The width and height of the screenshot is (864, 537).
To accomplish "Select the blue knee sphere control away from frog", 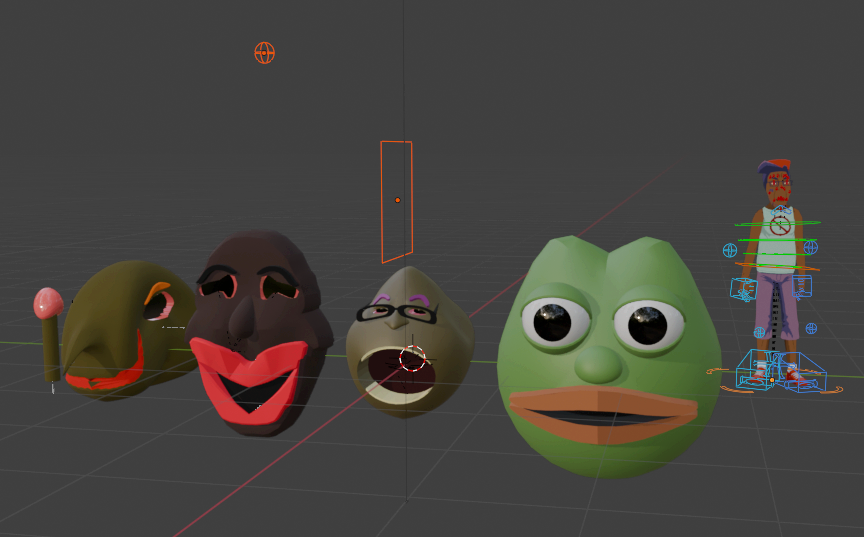I will click(811, 329).
